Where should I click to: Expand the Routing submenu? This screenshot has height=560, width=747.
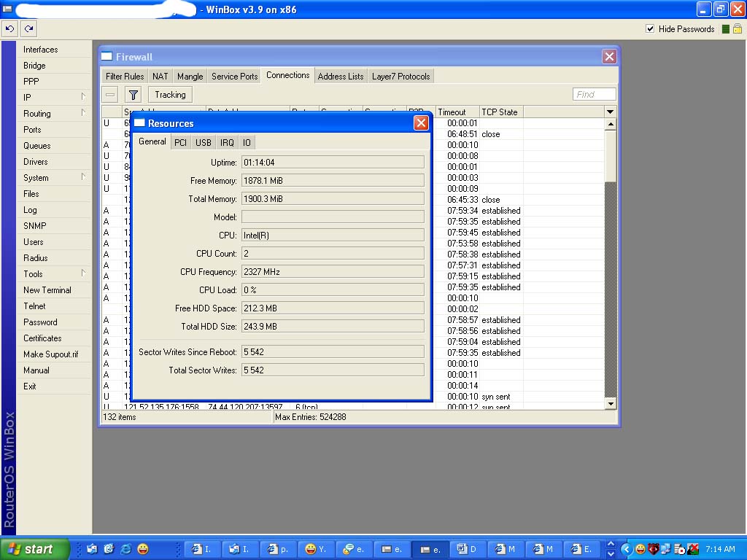55,114
